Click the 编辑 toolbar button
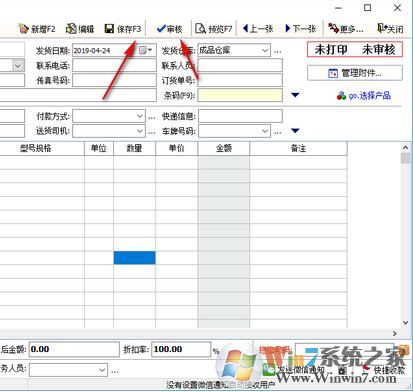This screenshot has width=413, height=392. pos(80,29)
